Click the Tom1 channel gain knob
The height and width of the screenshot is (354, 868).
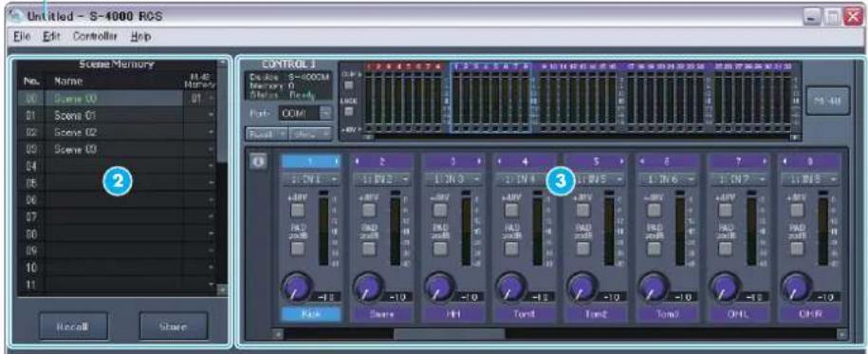508,287
